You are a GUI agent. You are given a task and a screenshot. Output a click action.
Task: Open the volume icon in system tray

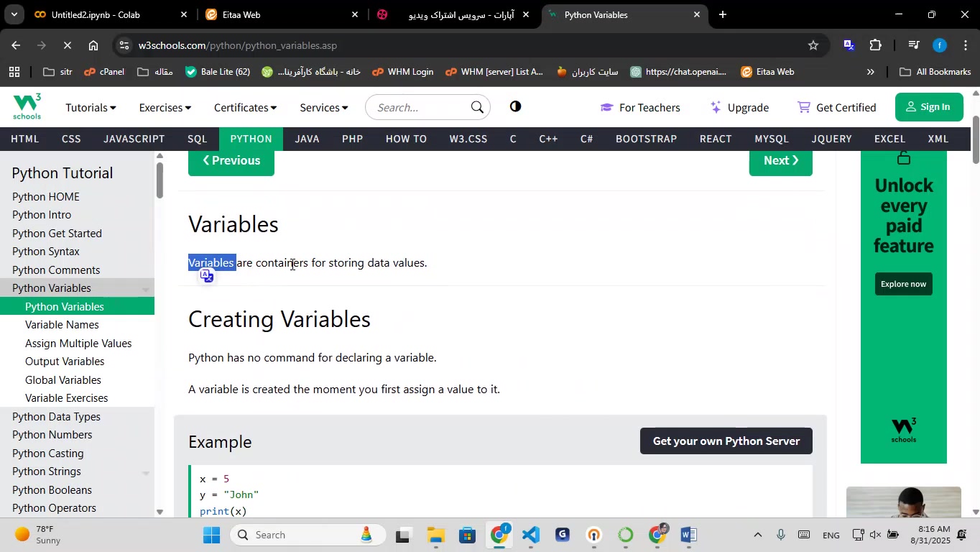tap(875, 535)
